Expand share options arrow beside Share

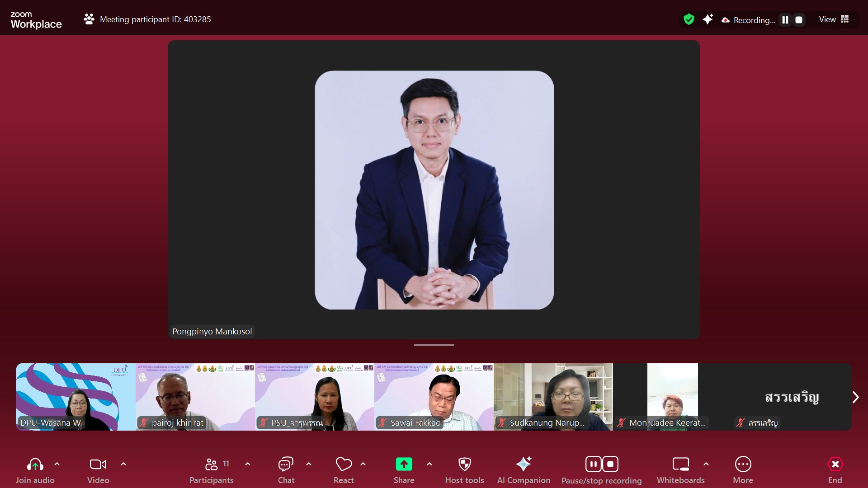429,464
